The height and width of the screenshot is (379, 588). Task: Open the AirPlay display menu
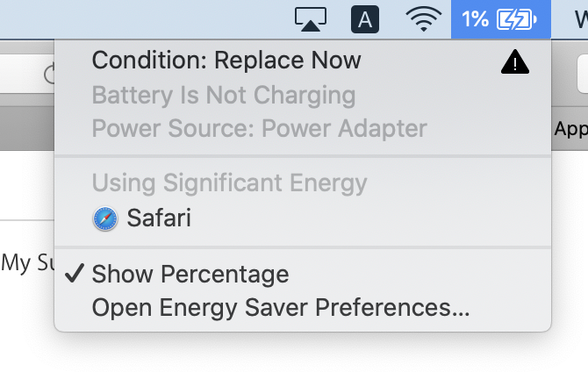[311, 19]
